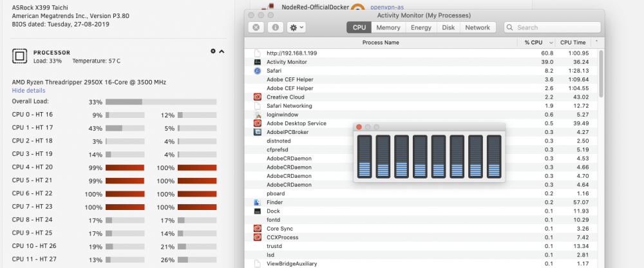
Task: Sort by the CPU Time column header
Action: pyautogui.click(x=573, y=43)
